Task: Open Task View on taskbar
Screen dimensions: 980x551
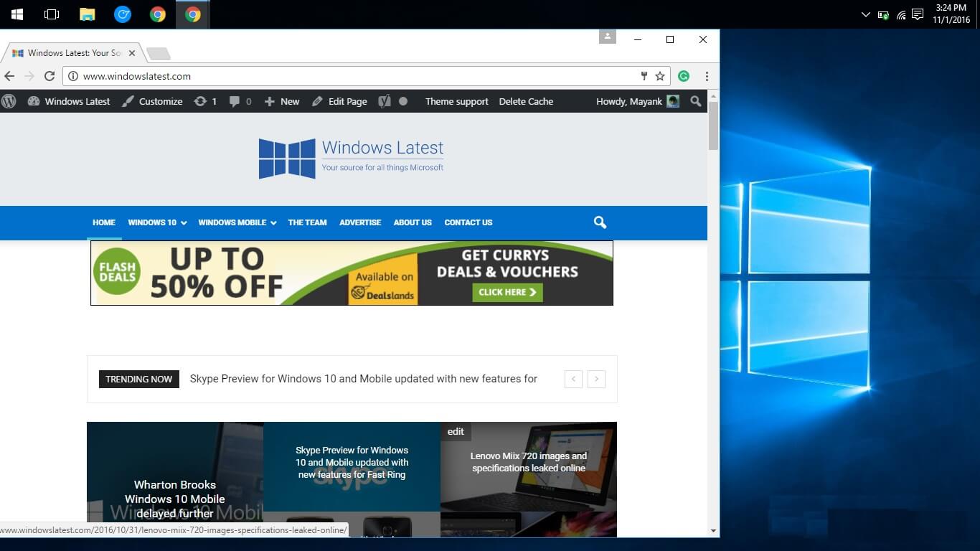Action: 52,14
